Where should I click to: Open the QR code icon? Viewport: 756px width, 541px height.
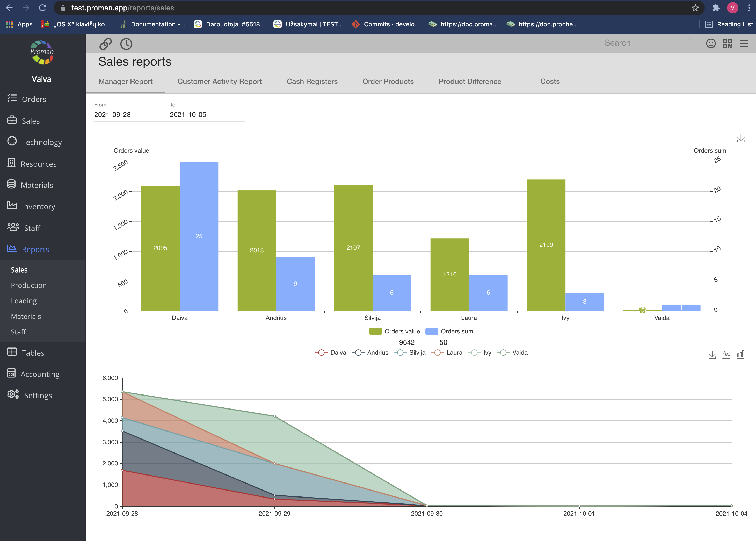pos(727,43)
